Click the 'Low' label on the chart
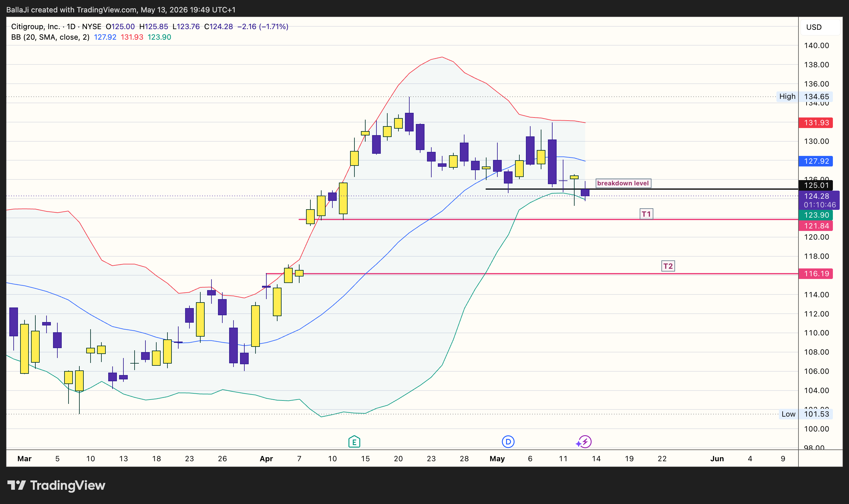The height and width of the screenshot is (504, 849). click(788, 414)
